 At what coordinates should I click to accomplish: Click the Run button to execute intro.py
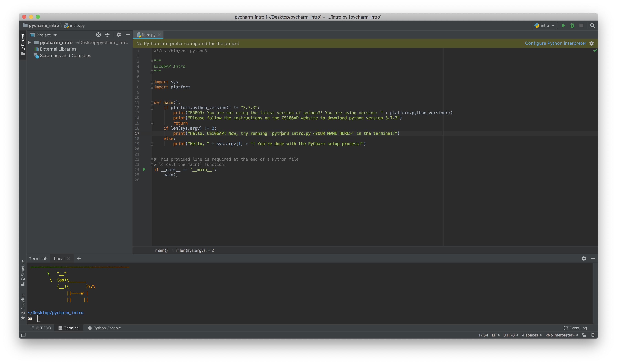coord(563,25)
